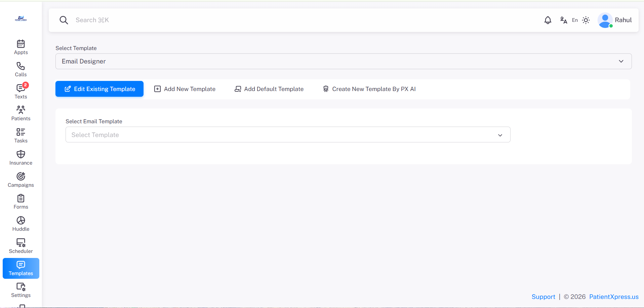
Task: Click Create New Template By PX AI
Action: tap(369, 89)
